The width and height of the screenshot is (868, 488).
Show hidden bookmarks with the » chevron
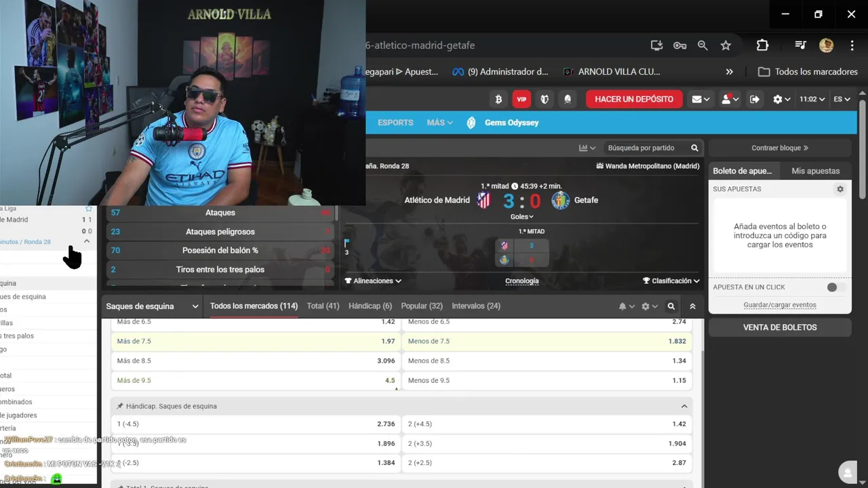(730, 72)
